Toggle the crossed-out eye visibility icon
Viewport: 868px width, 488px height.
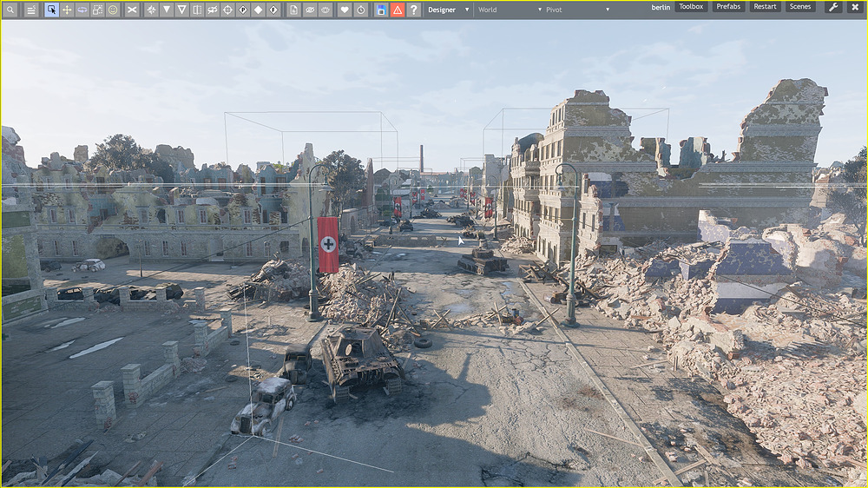(x=310, y=10)
